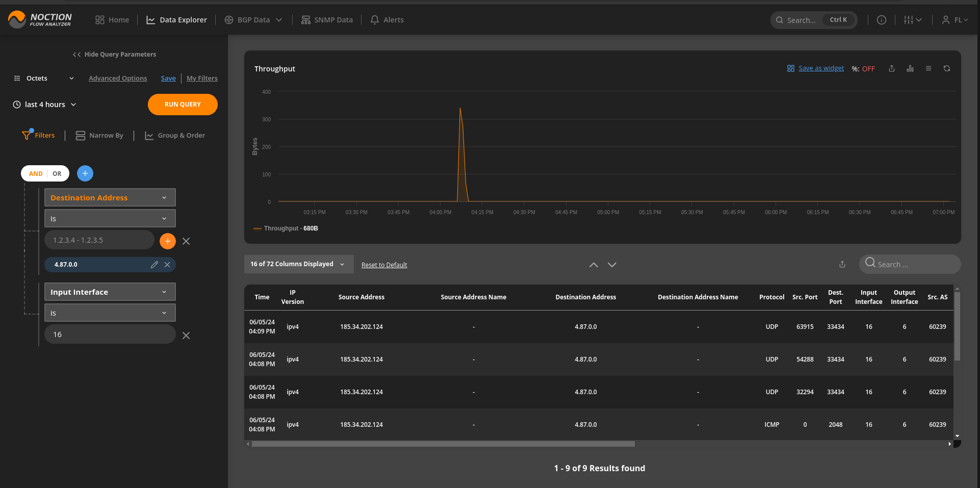The image size is (980, 488).
Task: Edit the 4.87.0.0 address tag
Action: [x=154, y=265]
